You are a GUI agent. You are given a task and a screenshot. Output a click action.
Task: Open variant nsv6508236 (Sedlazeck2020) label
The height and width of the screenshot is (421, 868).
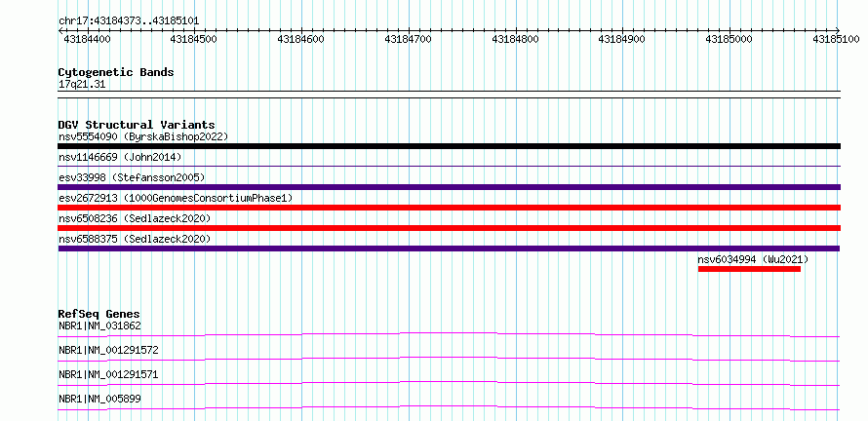pyautogui.click(x=135, y=218)
